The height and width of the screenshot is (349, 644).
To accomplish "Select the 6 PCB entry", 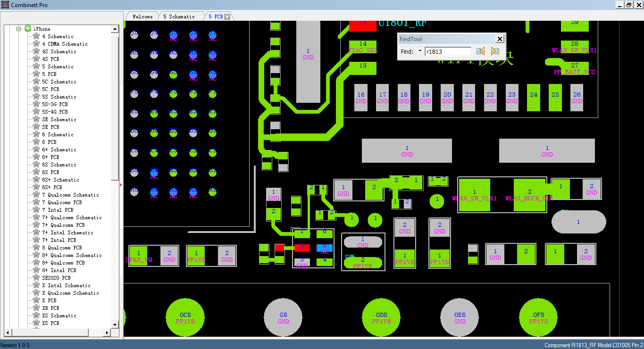I will [49, 142].
